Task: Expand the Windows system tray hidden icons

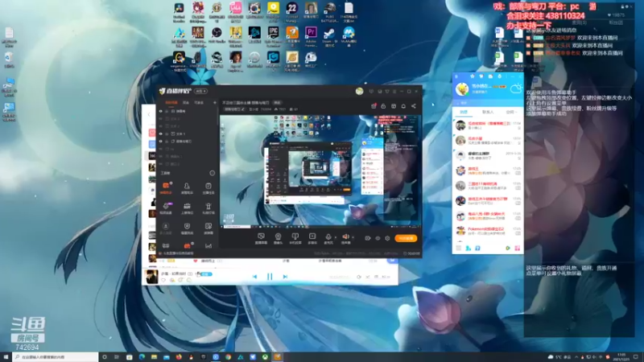Action: point(576,357)
